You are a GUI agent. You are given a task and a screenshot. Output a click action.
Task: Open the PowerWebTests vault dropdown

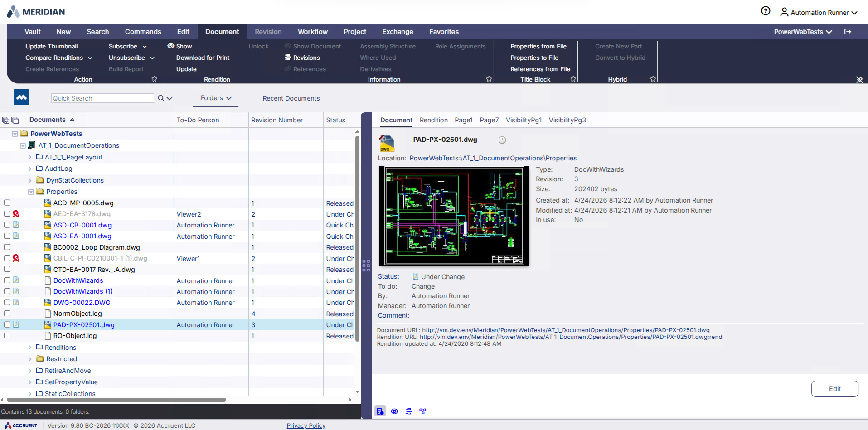click(803, 32)
